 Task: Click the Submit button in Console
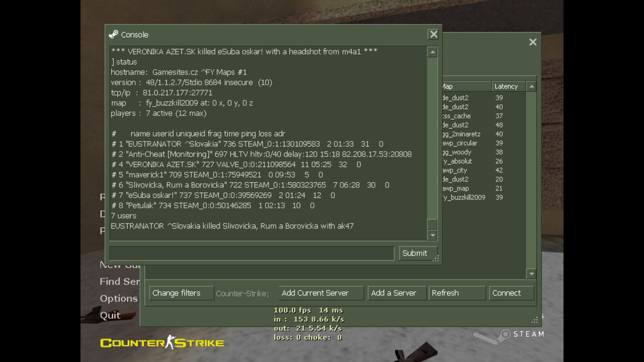point(418,253)
